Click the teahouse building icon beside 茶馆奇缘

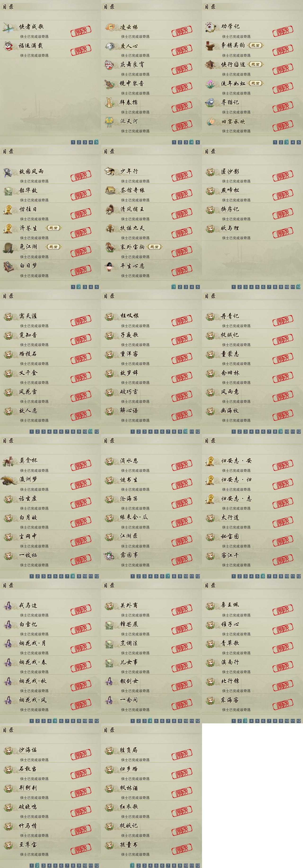point(110,190)
